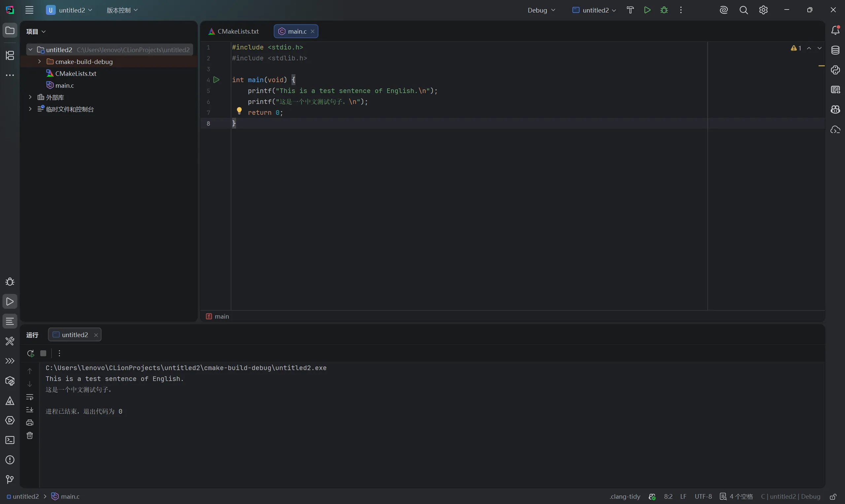Viewport: 845px width, 504px height.
Task: Run untitled2 with green play button
Action: pyautogui.click(x=647, y=10)
